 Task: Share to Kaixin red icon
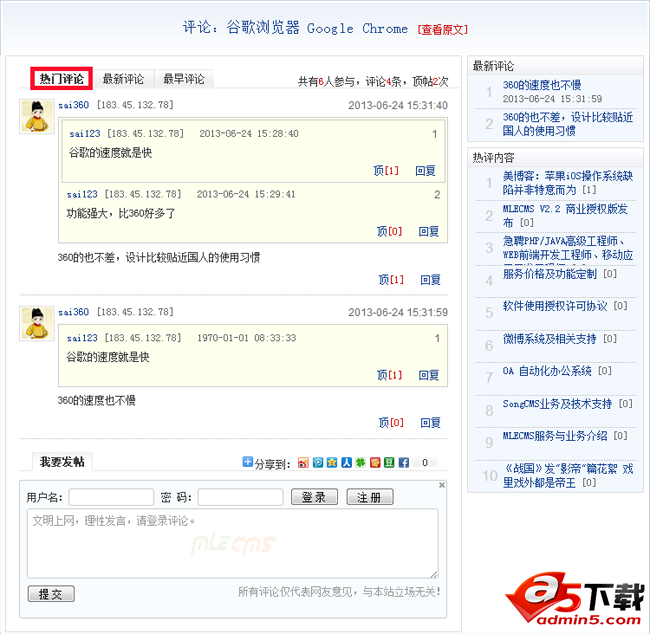[x=375, y=463]
